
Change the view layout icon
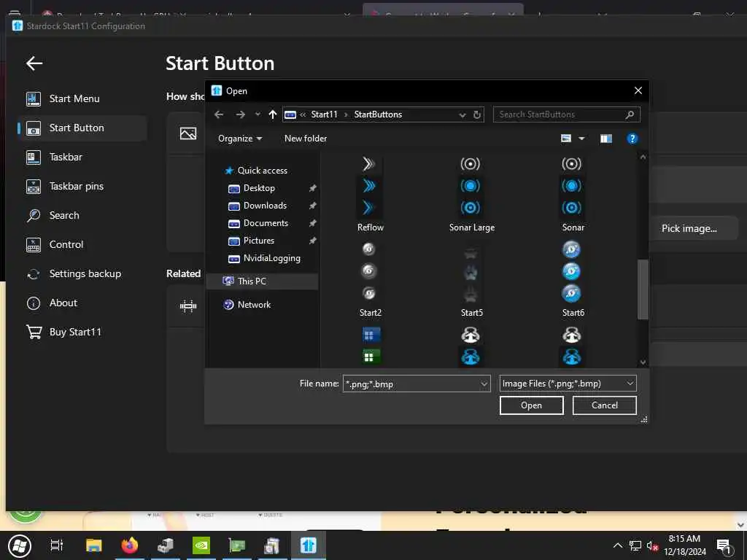pyautogui.click(x=566, y=139)
